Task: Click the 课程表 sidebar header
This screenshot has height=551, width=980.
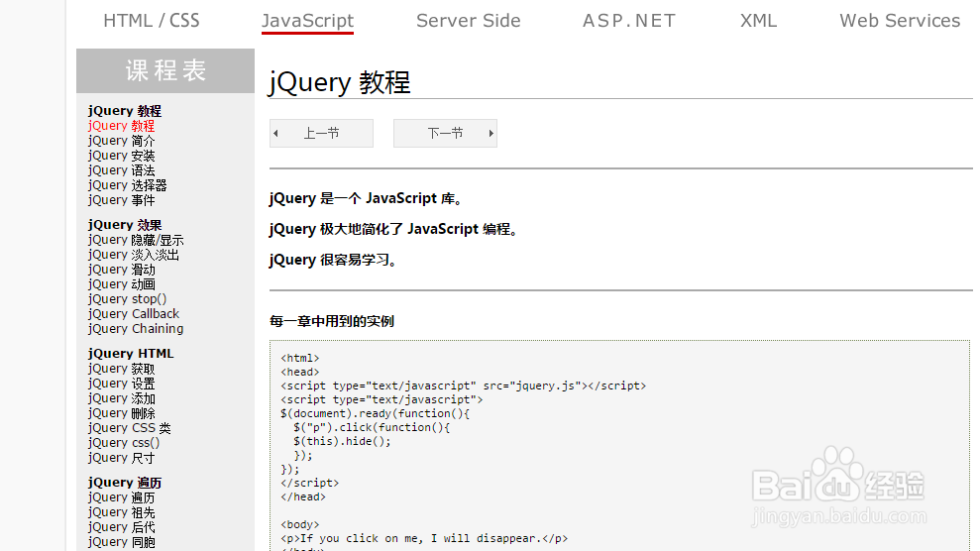Action: 165,70
